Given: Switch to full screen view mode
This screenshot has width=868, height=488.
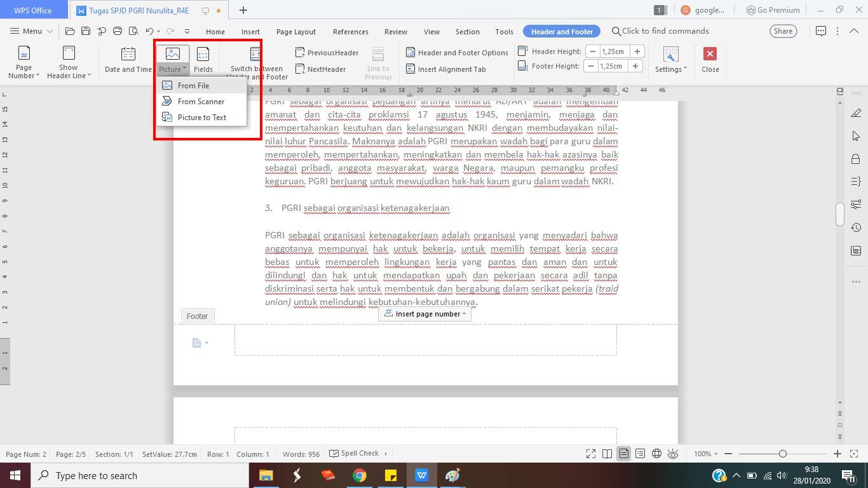Looking at the screenshot, I should click(x=590, y=453).
